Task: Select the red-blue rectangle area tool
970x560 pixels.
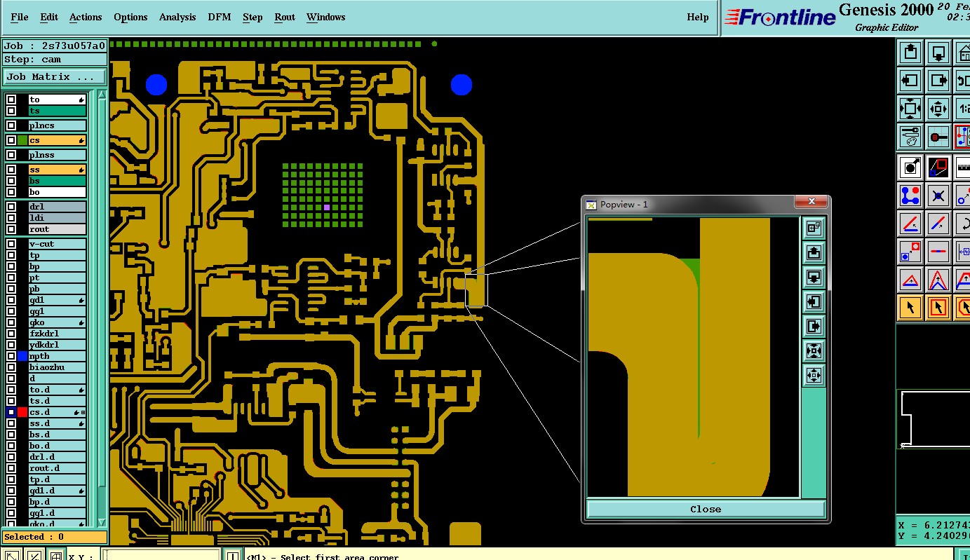Action: tap(938, 167)
